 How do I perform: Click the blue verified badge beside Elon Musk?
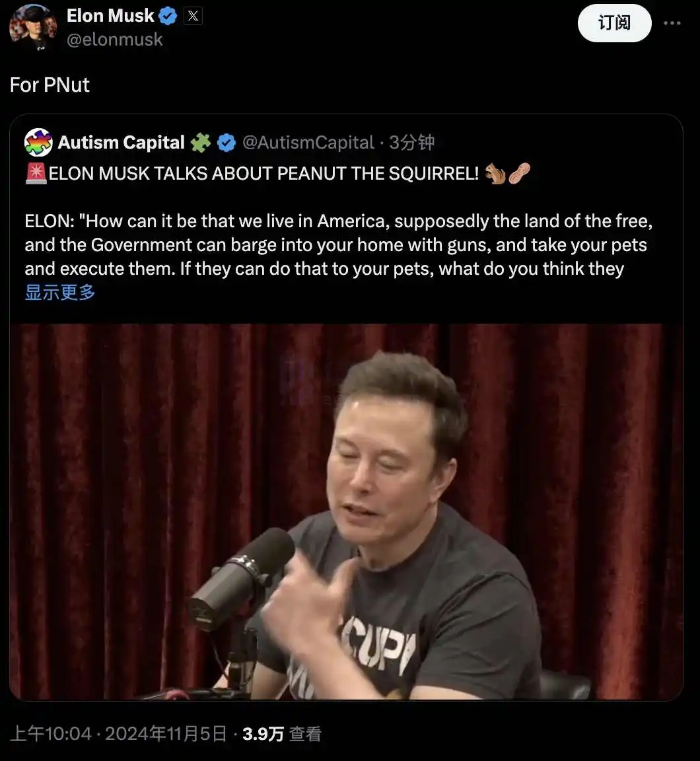[168, 17]
